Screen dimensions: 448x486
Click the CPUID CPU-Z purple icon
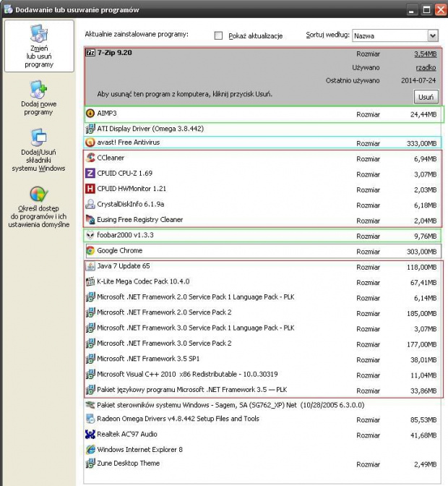tap(90, 174)
